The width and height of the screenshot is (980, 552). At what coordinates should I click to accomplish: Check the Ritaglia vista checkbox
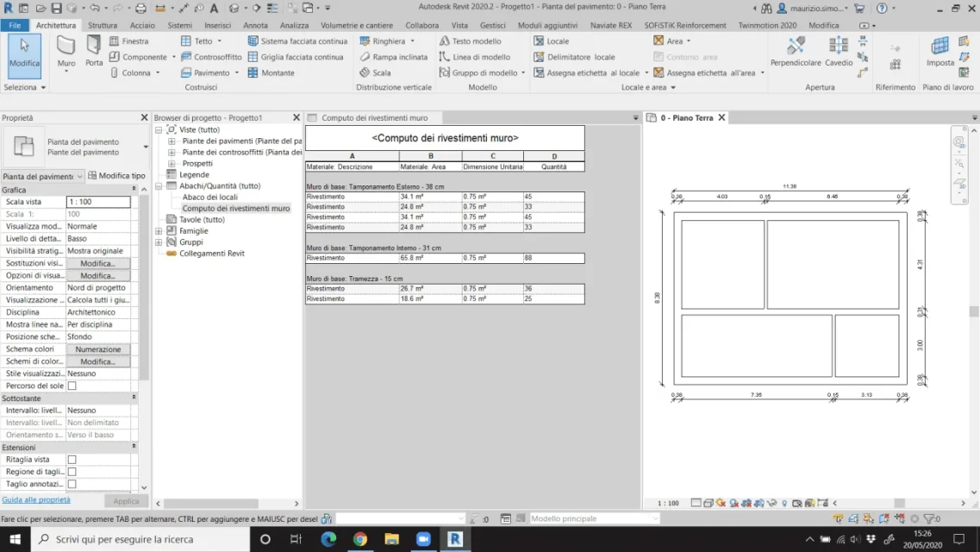(72, 460)
